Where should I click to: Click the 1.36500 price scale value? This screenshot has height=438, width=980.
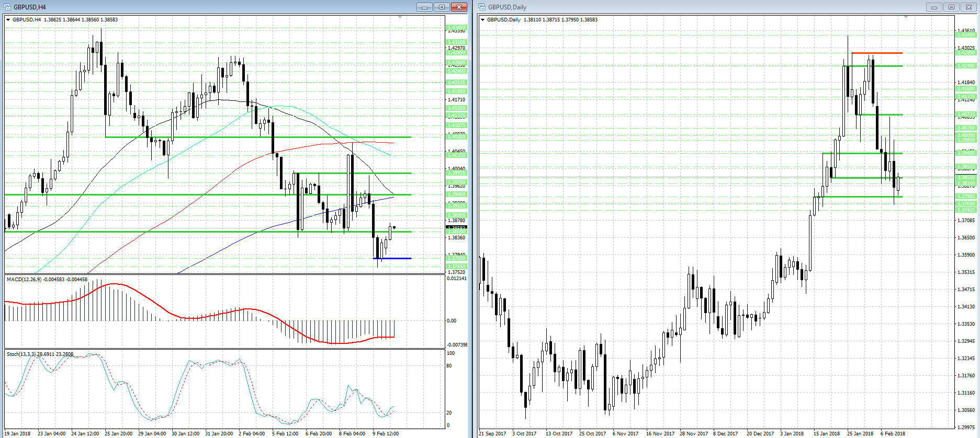[966, 238]
